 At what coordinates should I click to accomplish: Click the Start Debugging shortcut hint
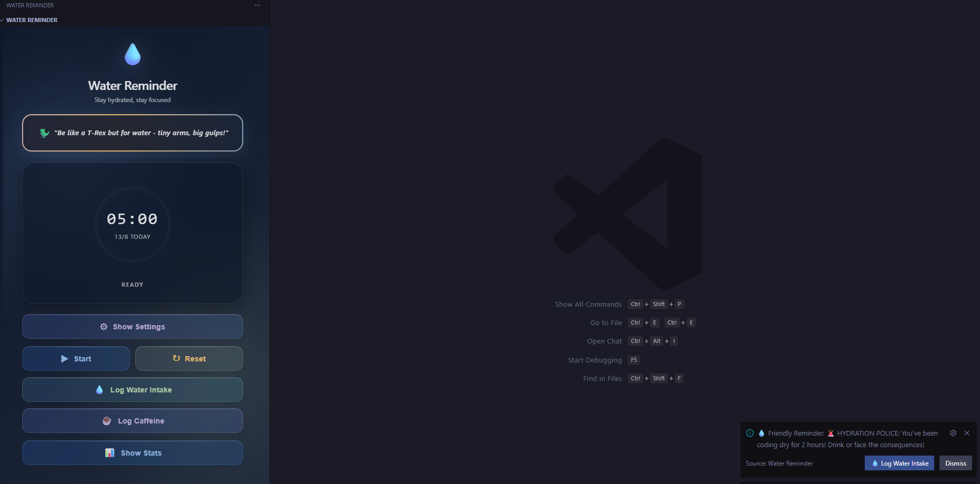point(604,360)
